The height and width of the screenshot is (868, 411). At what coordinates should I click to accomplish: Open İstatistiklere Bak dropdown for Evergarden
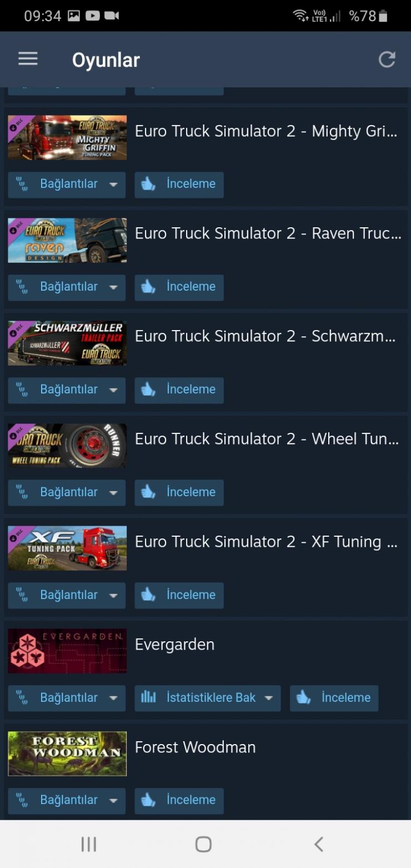(x=208, y=697)
